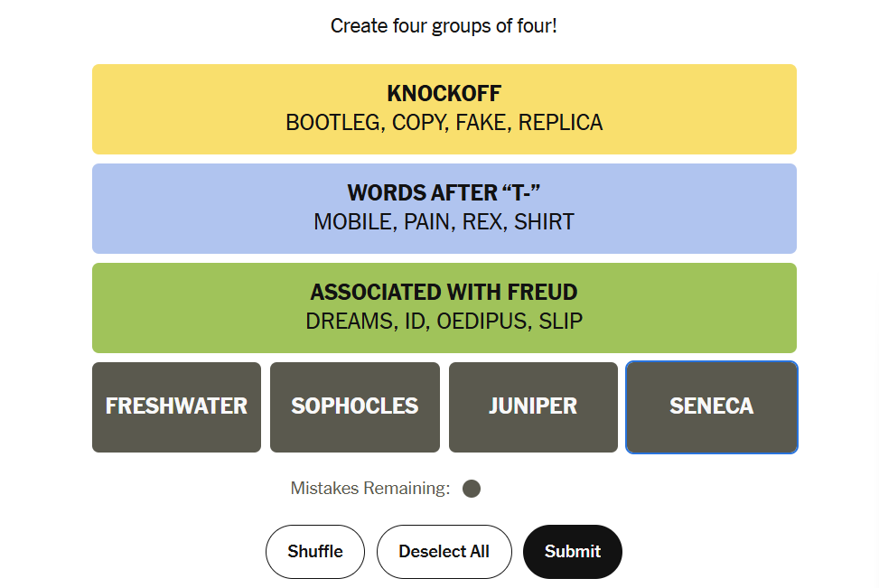Click the word BOOTLEG in yellow group

click(x=334, y=123)
